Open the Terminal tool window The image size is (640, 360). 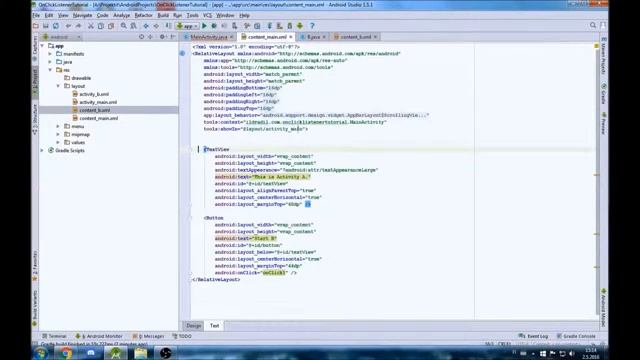(x=54, y=336)
